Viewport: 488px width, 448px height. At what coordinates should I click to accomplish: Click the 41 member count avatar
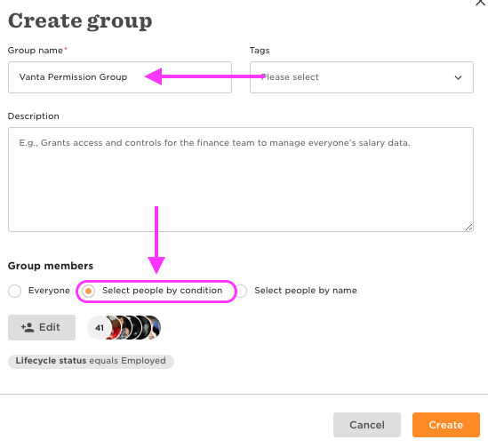tap(100, 327)
